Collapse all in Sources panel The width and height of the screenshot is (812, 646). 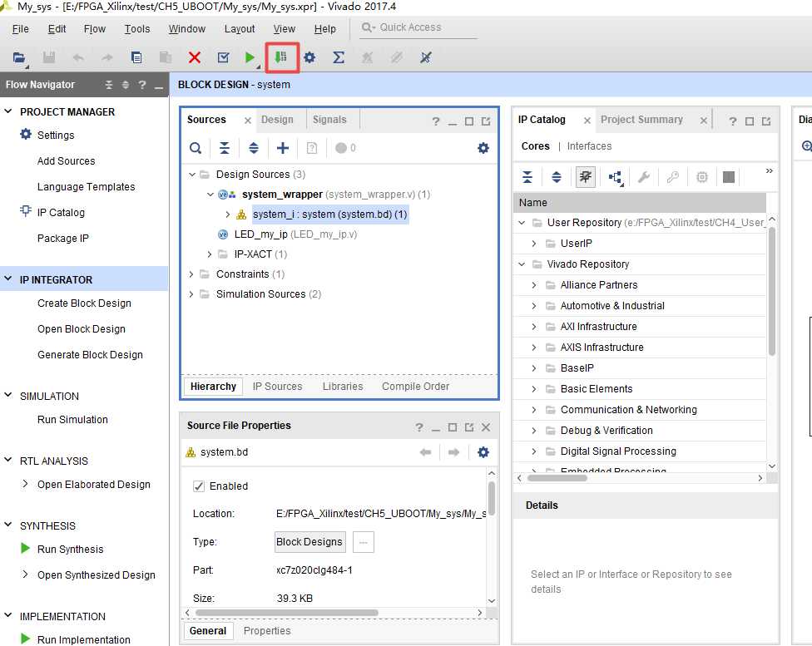click(x=225, y=149)
